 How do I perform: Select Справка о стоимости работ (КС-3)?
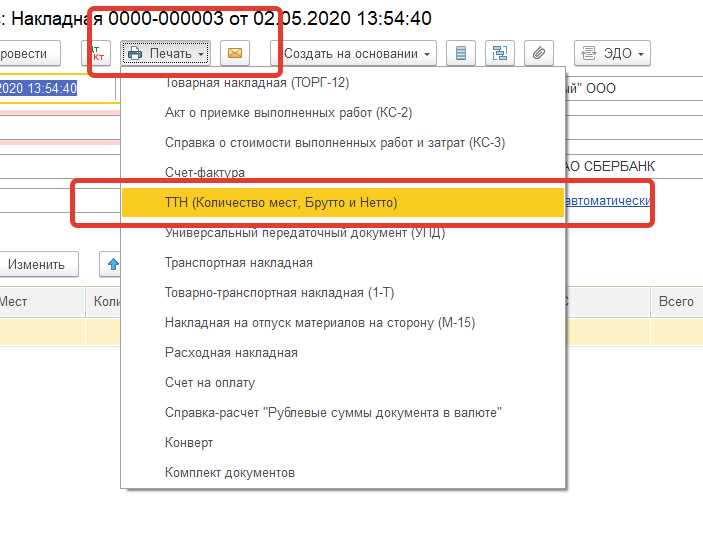(x=343, y=143)
